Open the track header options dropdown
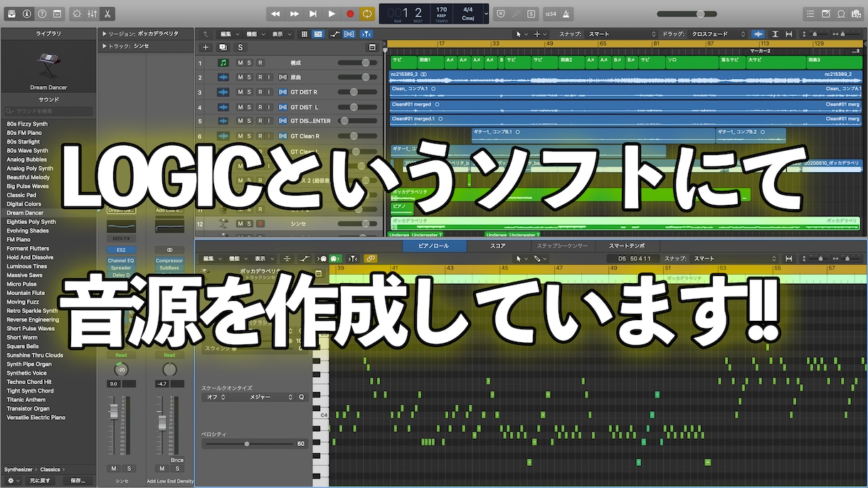The image size is (868, 488). pyautogui.click(x=371, y=47)
